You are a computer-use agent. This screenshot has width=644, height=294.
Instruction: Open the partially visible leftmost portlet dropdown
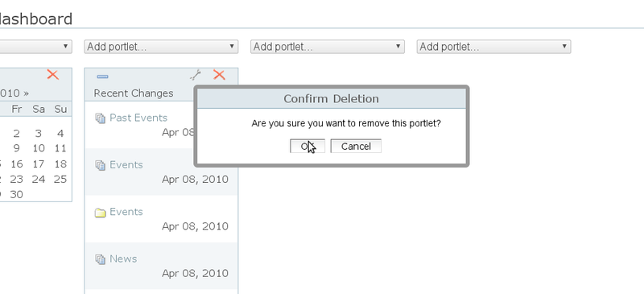tap(35, 47)
